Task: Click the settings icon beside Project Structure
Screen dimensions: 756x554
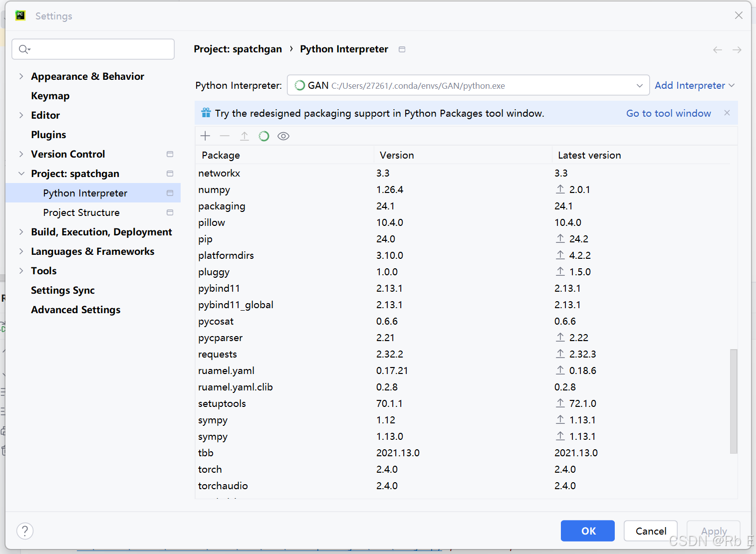Action: [x=170, y=212]
